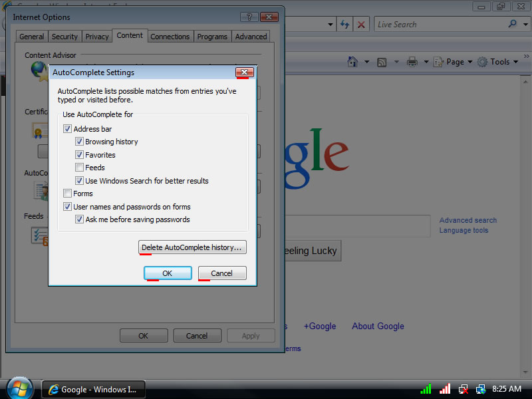Image resolution: width=532 pixels, height=399 pixels.
Task: Click inside the Live Search box
Action: [x=439, y=25]
